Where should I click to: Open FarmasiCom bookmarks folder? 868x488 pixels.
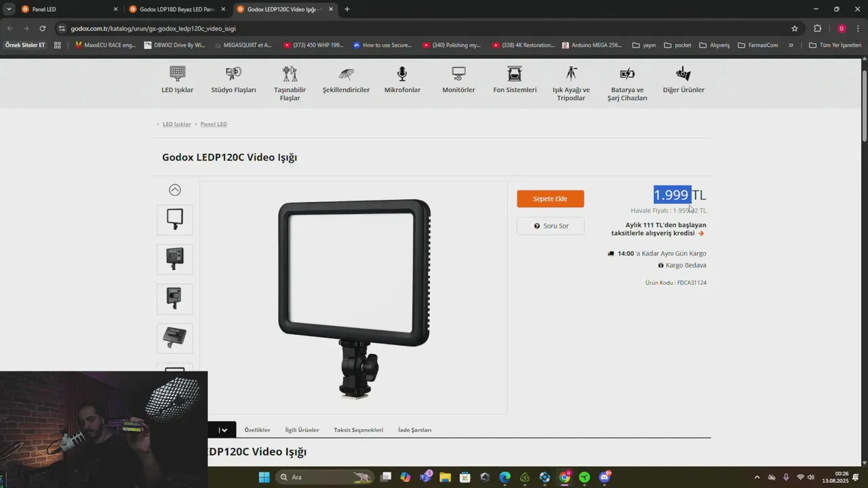point(758,45)
